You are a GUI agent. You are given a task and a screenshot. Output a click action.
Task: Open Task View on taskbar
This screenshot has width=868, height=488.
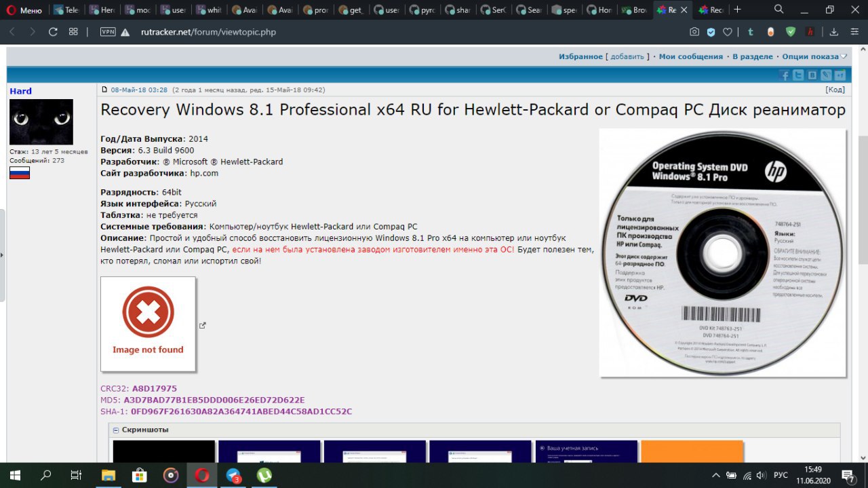[x=77, y=475]
